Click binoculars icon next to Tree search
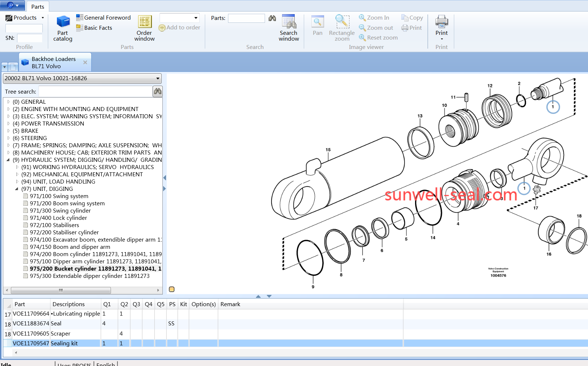 (x=158, y=91)
